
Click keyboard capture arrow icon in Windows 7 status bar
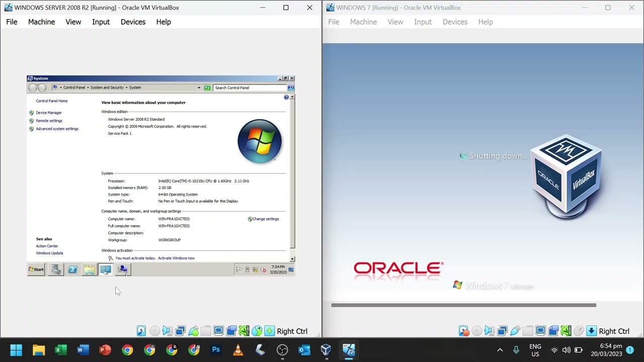592,331
